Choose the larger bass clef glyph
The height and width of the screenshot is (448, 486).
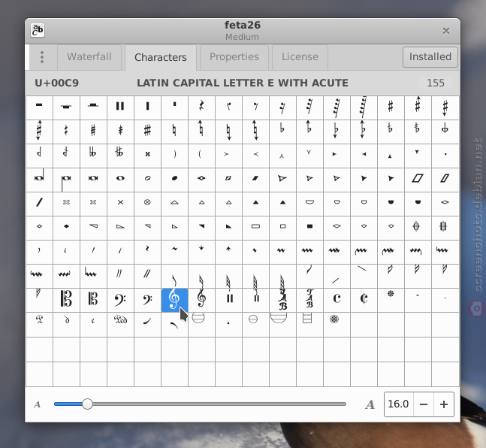(120, 300)
